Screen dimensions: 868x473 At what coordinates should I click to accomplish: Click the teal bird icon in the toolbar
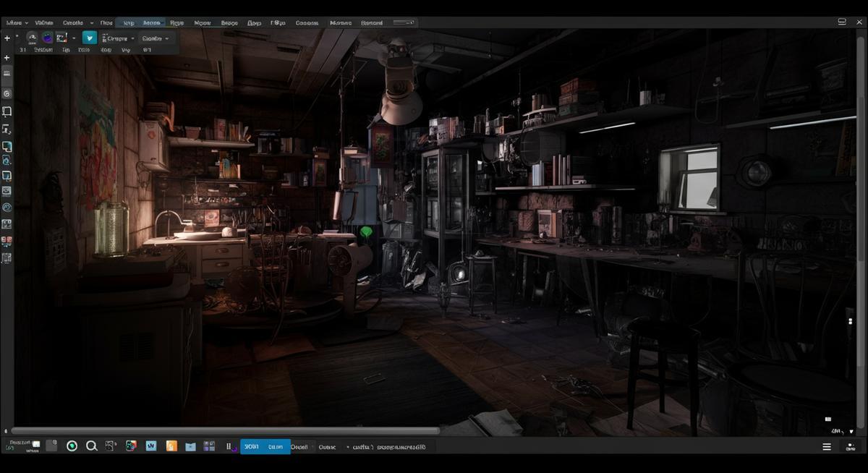click(x=90, y=38)
